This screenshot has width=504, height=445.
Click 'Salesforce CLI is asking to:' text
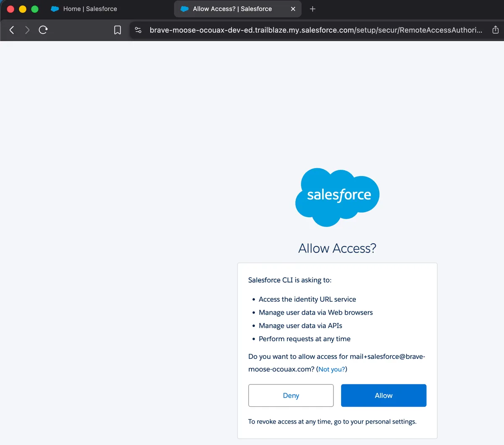(x=290, y=280)
